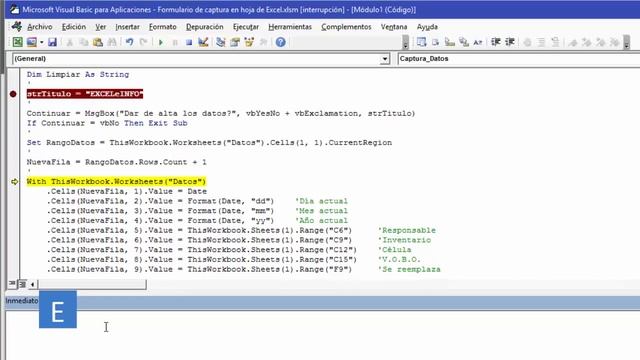Open the Standard toolbar options arrow
The height and width of the screenshot is (360, 640).
pos(405,42)
